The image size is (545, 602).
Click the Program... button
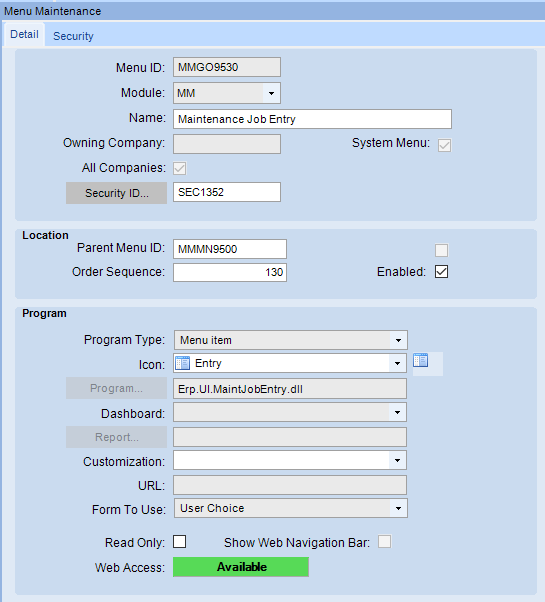point(116,388)
